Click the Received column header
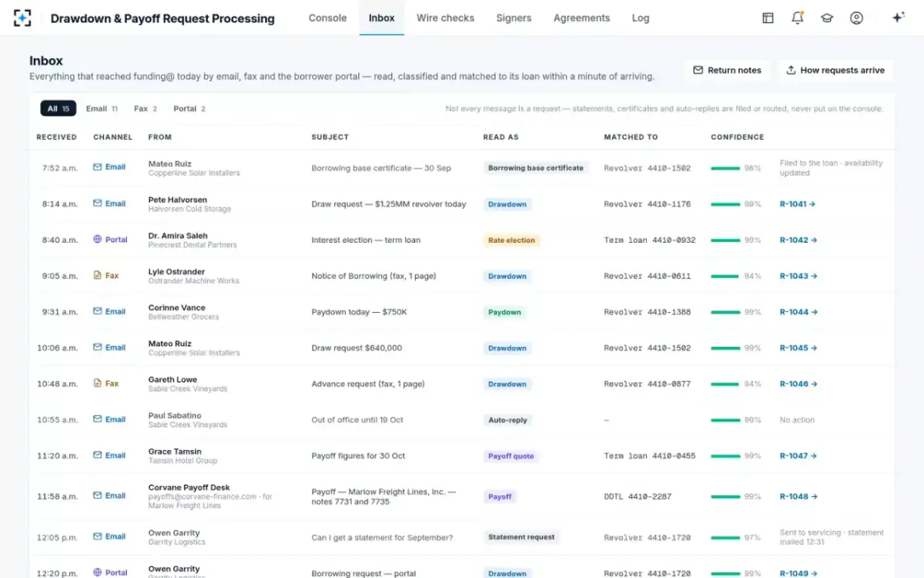 (x=56, y=137)
